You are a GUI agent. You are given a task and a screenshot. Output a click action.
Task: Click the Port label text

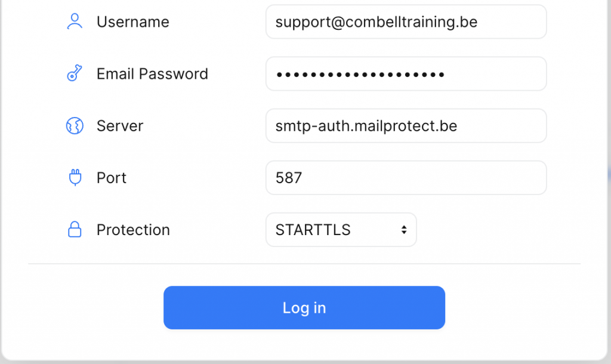(112, 178)
